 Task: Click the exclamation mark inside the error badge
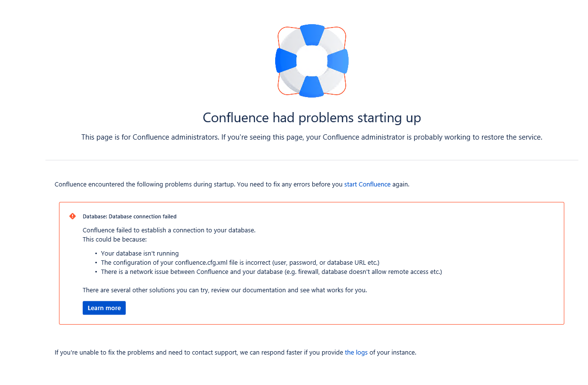(x=73, y=216)
